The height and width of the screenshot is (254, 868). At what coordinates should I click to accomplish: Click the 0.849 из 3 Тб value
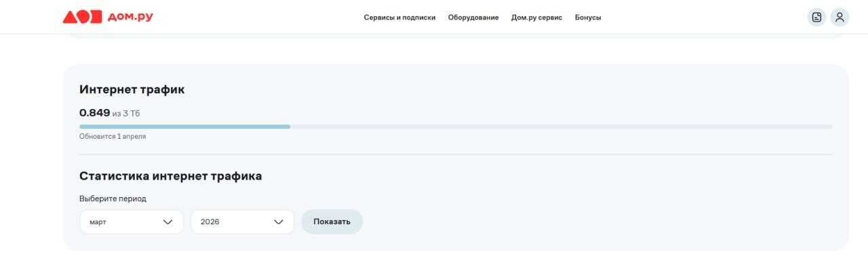(110, 113)
